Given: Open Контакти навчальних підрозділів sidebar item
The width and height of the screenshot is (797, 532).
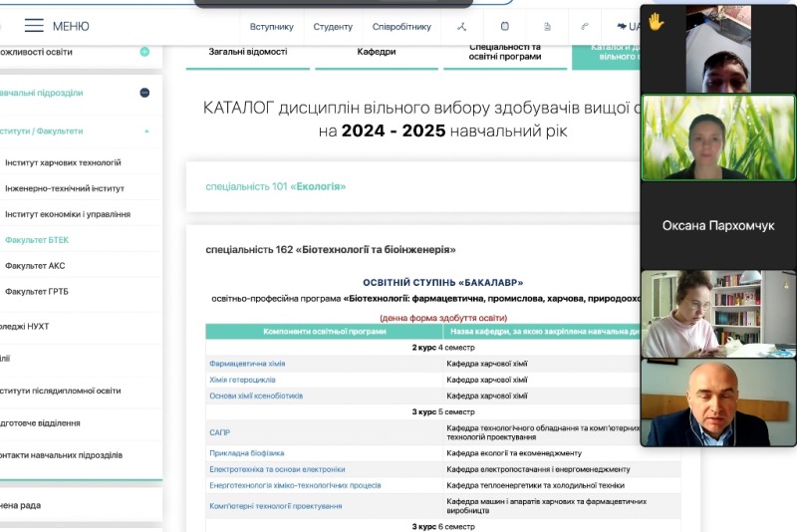Looking at the screenshot, I should click(x=61, y=455).
